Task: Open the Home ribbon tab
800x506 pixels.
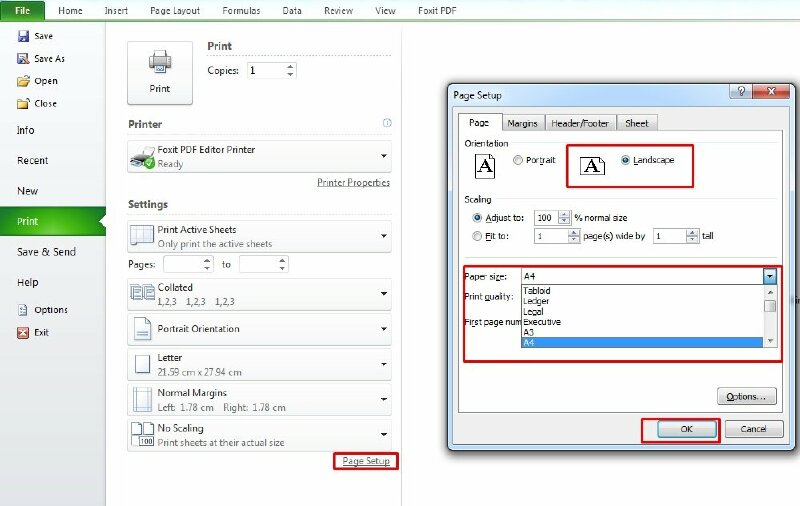Action: 70,11
